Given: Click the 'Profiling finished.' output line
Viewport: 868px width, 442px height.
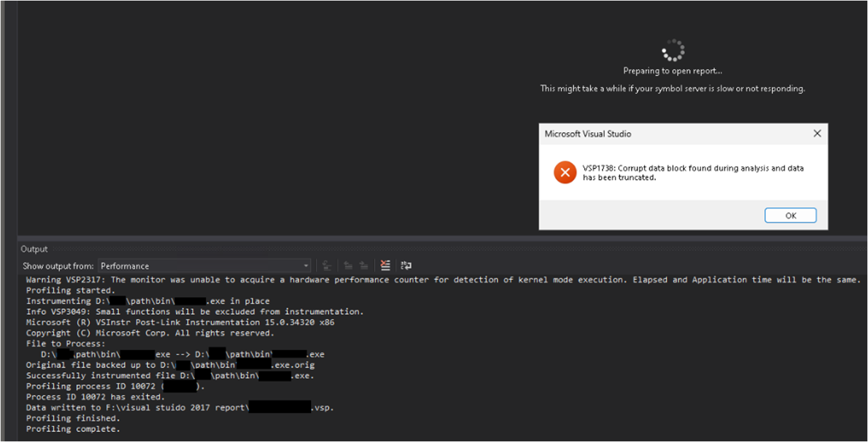Looking at the screenshot, I should click(73, 419).
